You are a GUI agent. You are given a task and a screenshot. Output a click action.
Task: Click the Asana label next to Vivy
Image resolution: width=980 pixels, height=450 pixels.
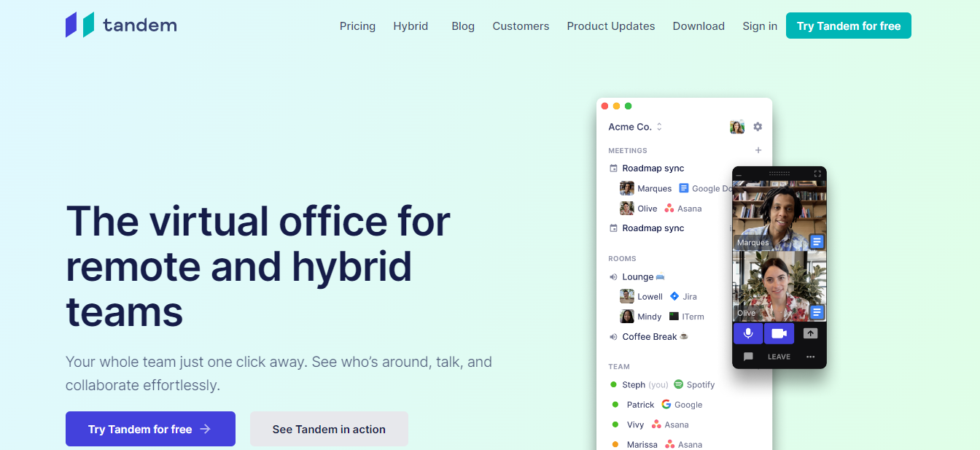click(677, 424)
